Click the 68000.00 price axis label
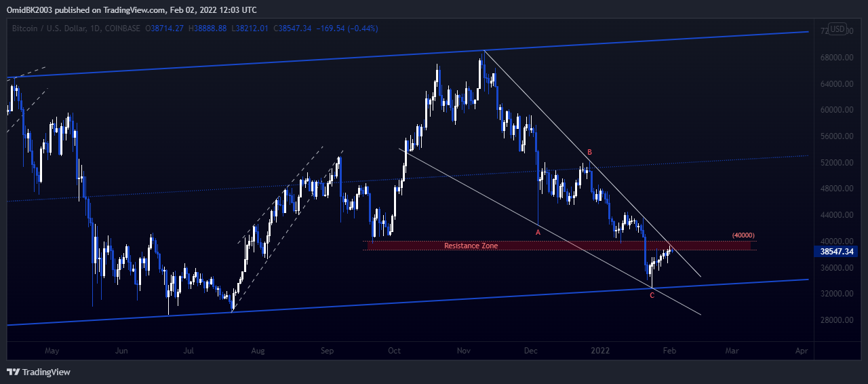The width and height of the screenshot is (868, 384). [x=835, y=58]
